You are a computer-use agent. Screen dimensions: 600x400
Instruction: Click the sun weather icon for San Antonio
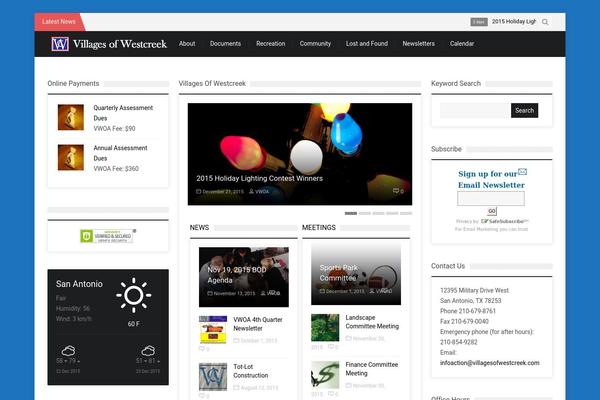click(134, 295)
